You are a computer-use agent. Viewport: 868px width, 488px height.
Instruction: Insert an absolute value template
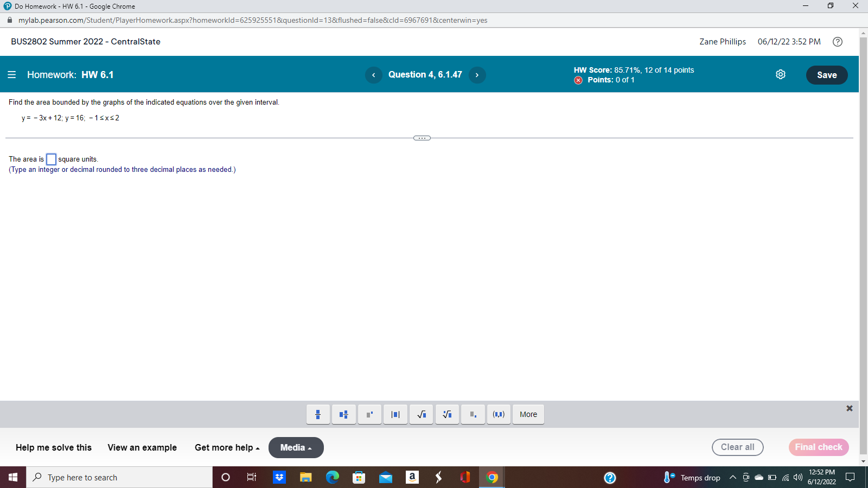pyautogui.click(x=395, y=414)
